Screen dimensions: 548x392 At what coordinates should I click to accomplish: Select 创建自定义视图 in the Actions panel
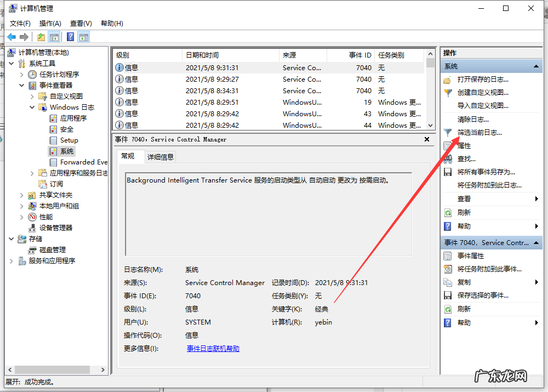(484, 93)
